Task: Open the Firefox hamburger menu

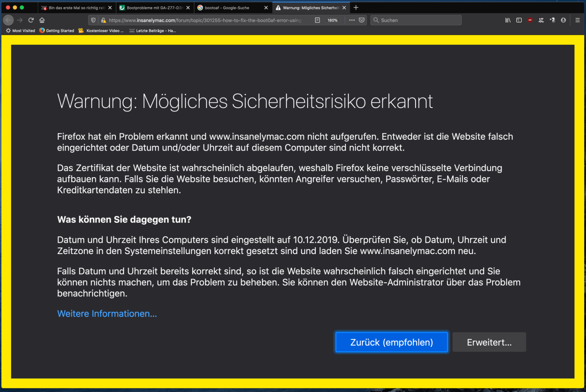Action: (578, 20)
